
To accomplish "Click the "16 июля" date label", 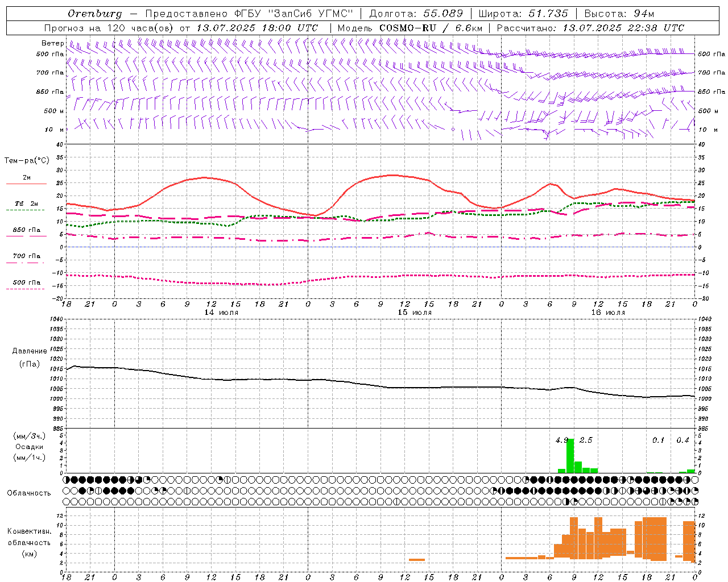I will pyautogui.click(x=608, y=313).
